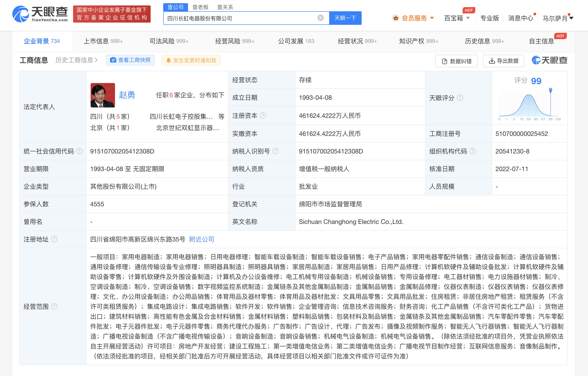This screenshot has width=588, height=376.
Task: Switch to the 查老板 tab
Action: [x=200, y=7]
